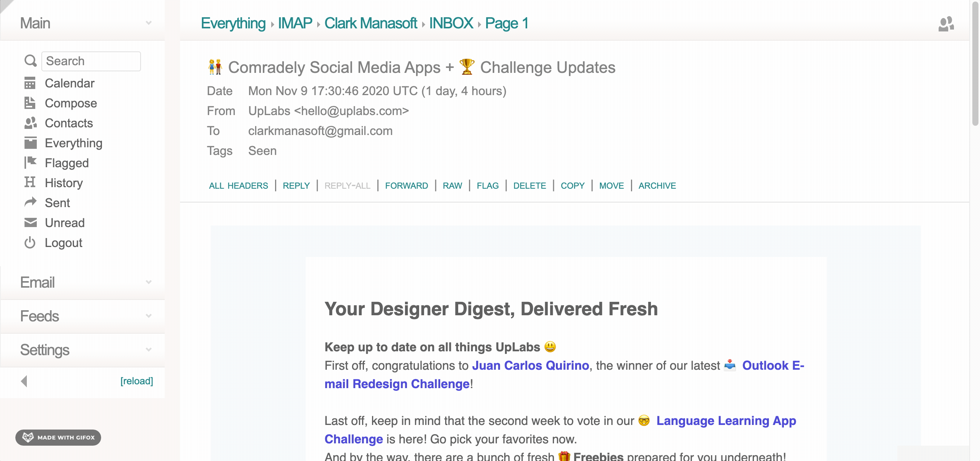Open Sent via arrow icon
Viewport: 980px width, 461px height.
pos(30,202)
